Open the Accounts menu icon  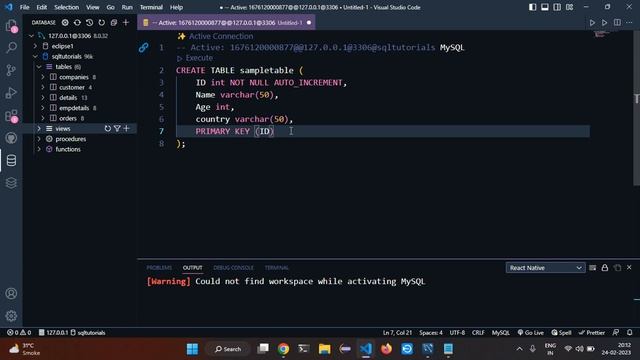(11, 293)
